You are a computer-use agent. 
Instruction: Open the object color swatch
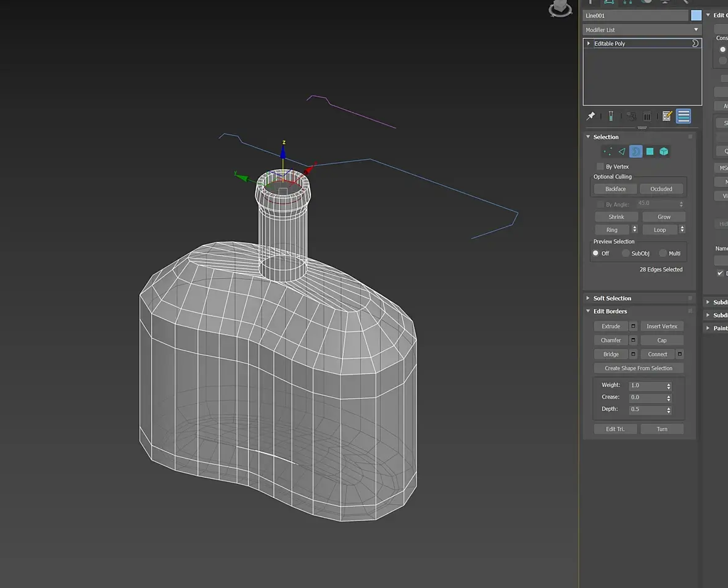[x=696, y=15]
